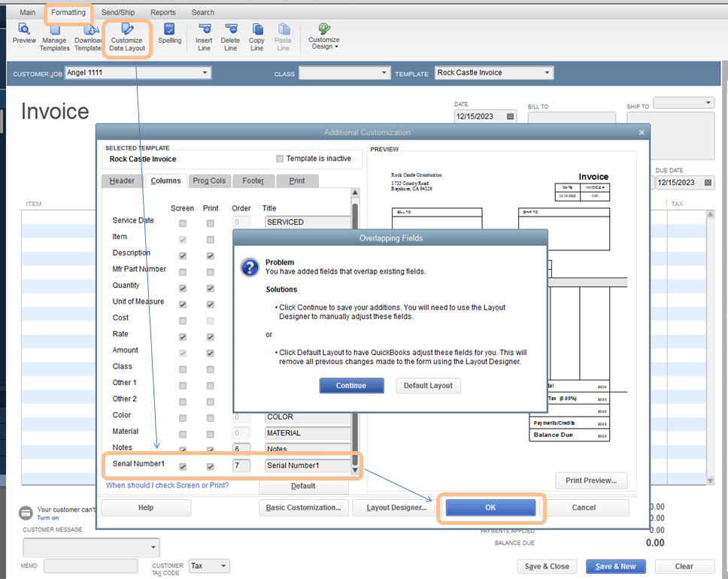Toggle Rate Print checkbox

(211, 337)
